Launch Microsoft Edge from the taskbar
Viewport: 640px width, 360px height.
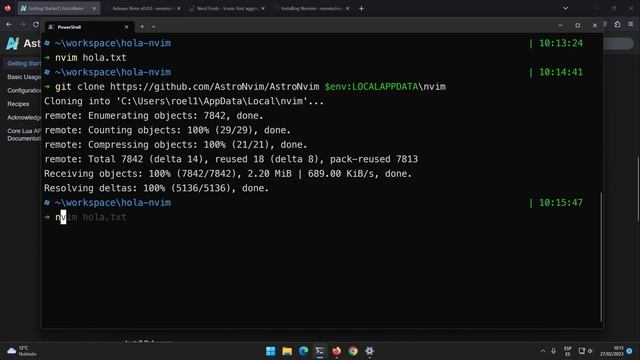point(303,351)
